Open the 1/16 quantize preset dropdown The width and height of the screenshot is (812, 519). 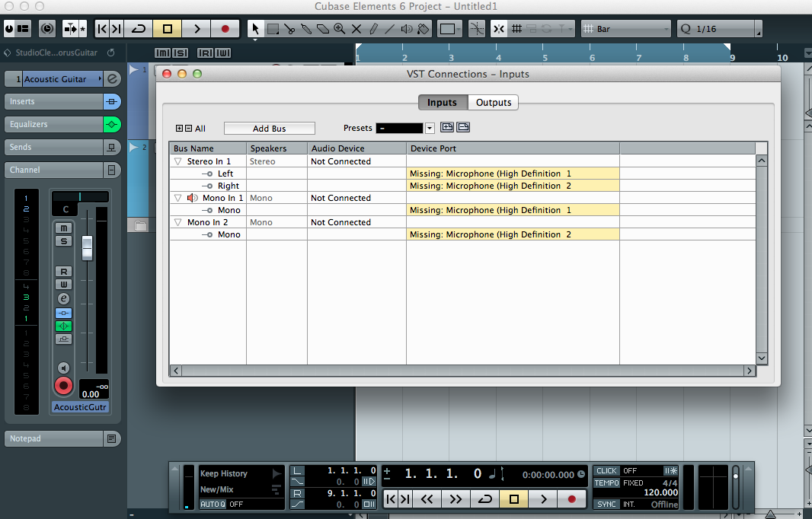click(719, 29)
